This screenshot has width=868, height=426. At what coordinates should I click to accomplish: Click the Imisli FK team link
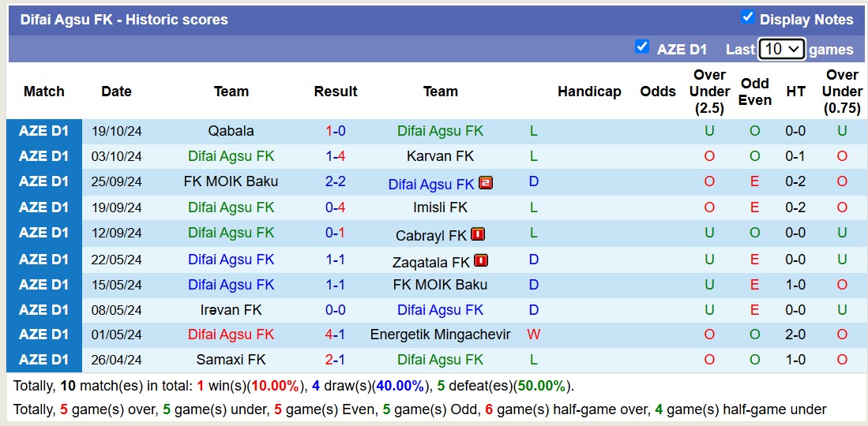coord(440,207)
